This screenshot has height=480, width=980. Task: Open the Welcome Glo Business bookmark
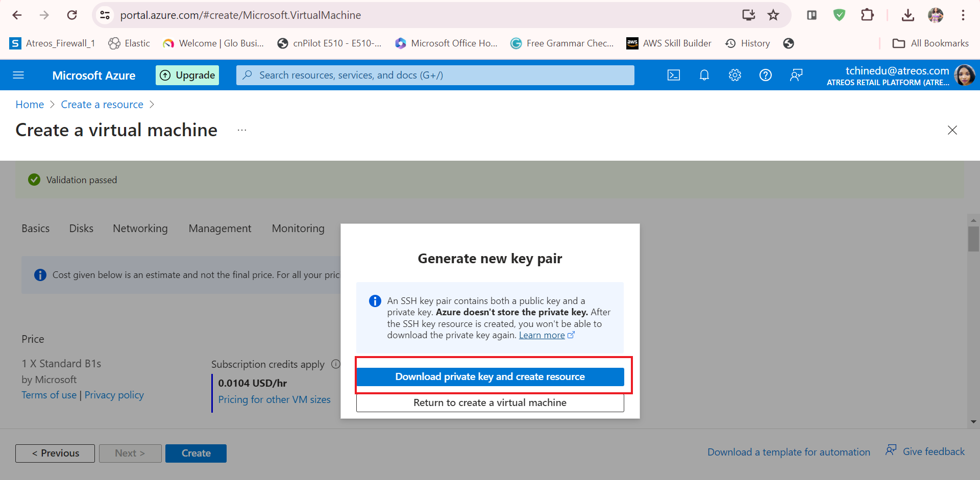point(213,43)
